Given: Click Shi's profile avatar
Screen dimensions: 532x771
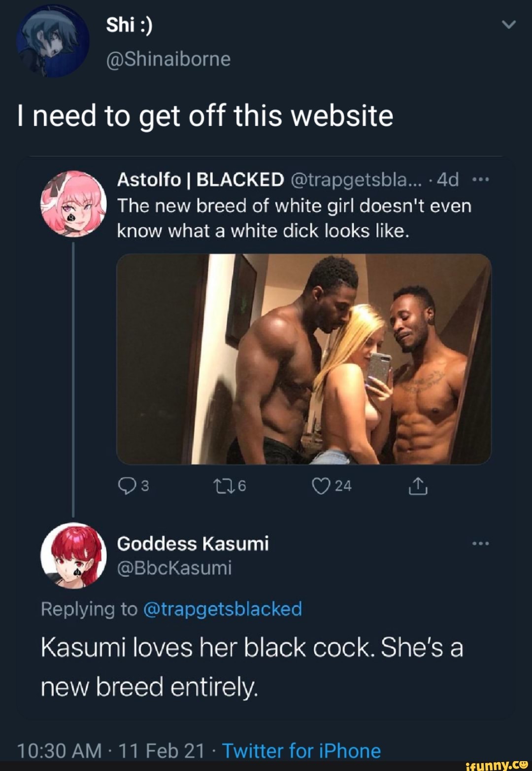Looking at the screenshot, I should (53, 41).
